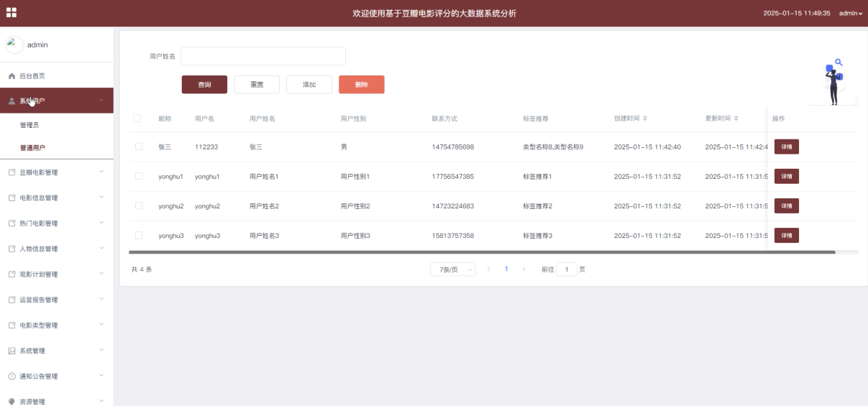Click the info icon beside 通知公告管理

(12, 377)
